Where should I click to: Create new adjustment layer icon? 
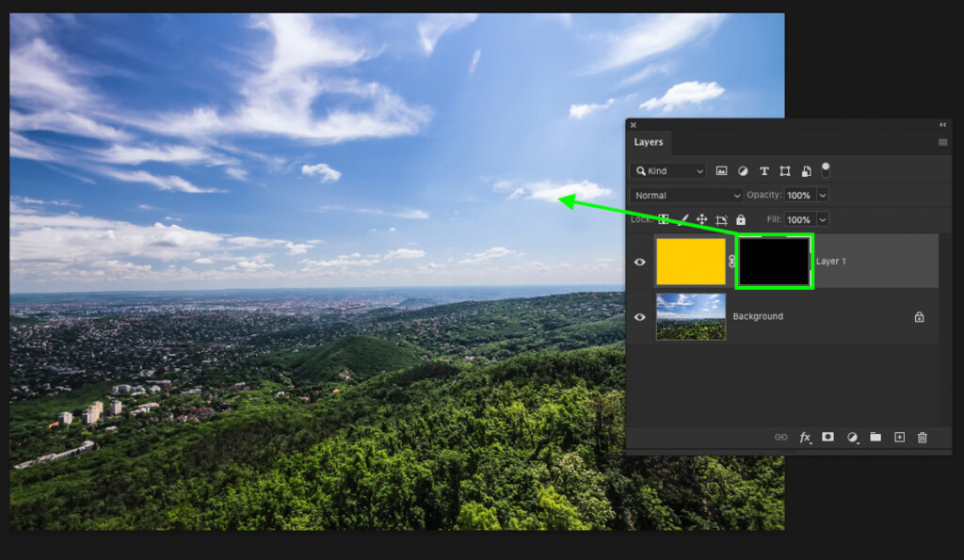coord(852,438)
